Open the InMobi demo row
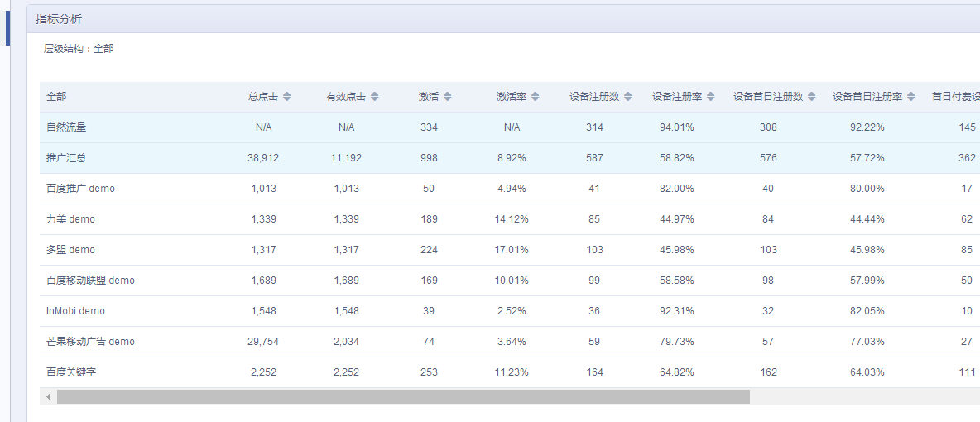Viewport: 980px width, 422px height. 75,311
